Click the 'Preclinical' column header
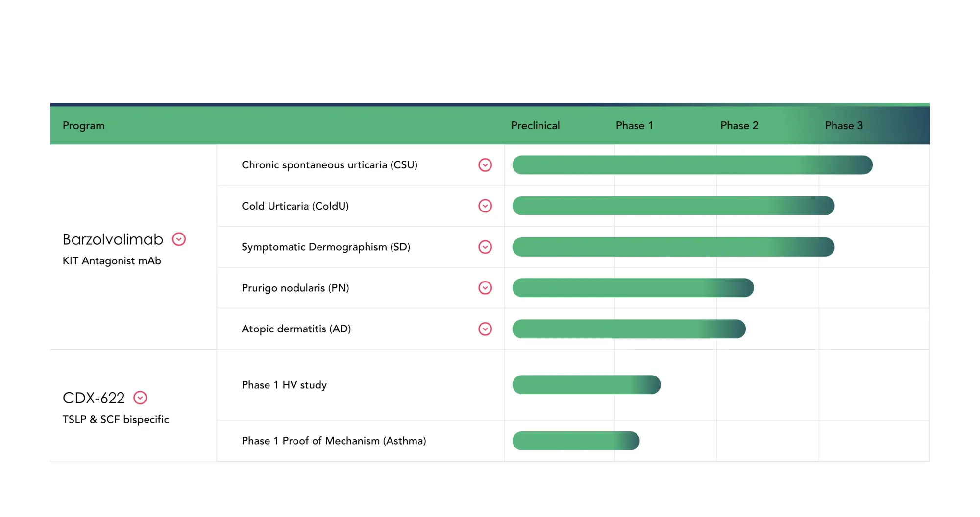This screenshot has width=980, height=517. tap(535, 126)
